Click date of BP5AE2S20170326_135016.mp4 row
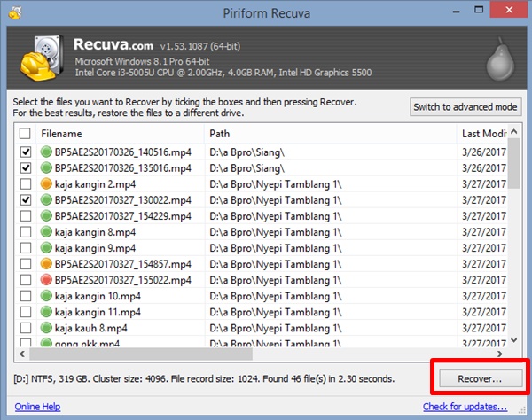This screenshot has height=420, width=532. (x=484, y=167)
